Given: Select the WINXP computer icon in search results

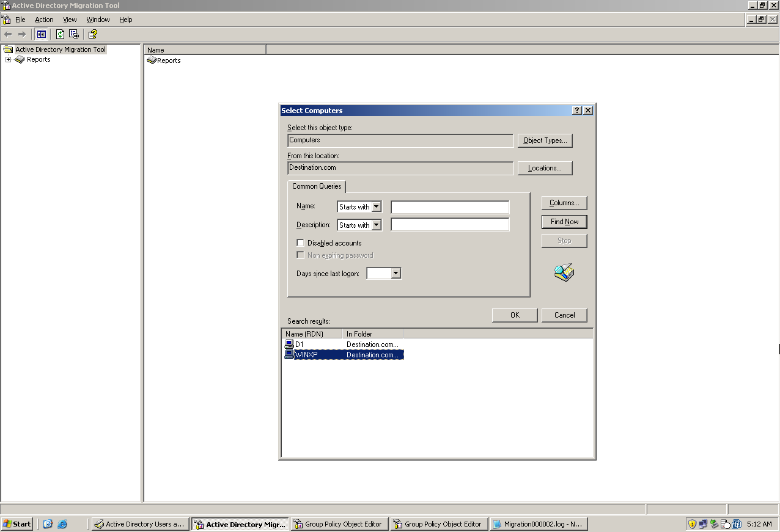Looking at the screenshot, I should (289, 354).
